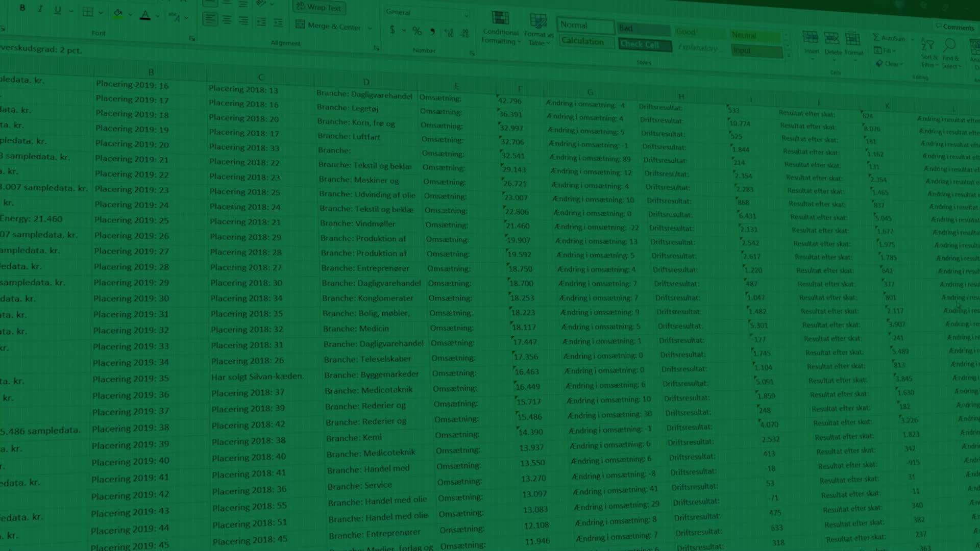
Task: Apply Percent Style icon
Action: coord(417,31)
